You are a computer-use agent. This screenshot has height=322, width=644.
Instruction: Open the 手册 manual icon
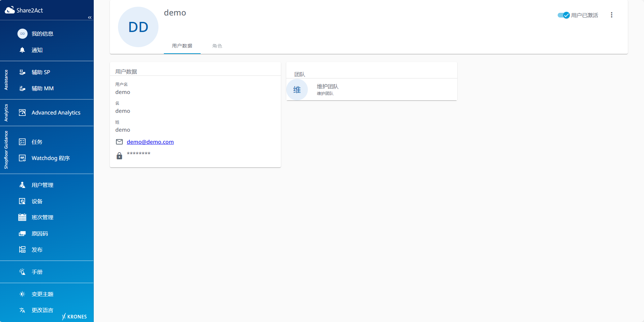22,272
